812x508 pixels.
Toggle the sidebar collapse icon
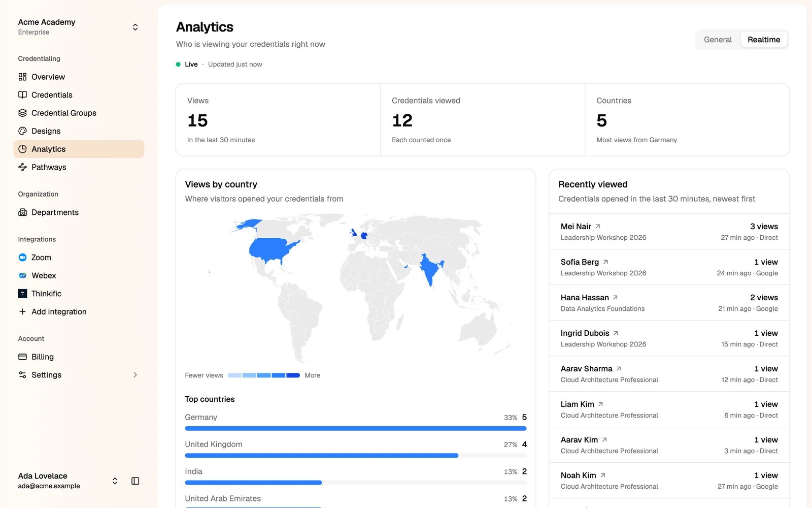pyautogui.click(x=135, y=481)
